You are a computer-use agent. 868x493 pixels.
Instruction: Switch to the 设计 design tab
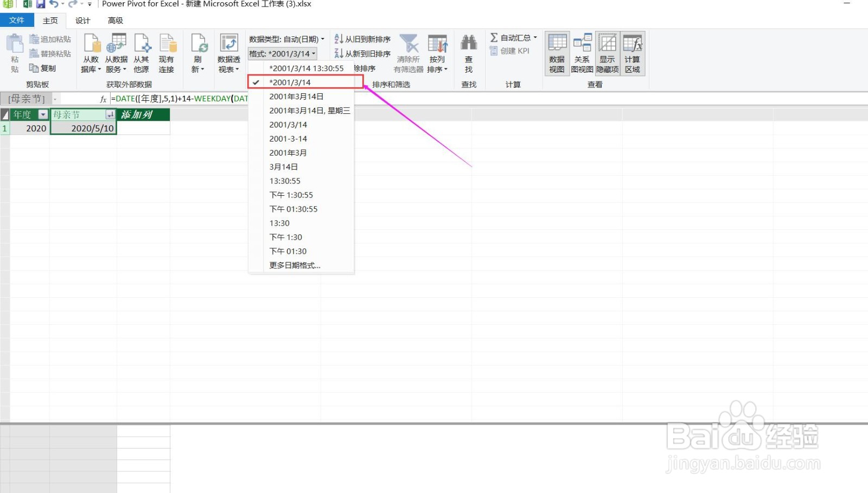[x=82, y=21]
